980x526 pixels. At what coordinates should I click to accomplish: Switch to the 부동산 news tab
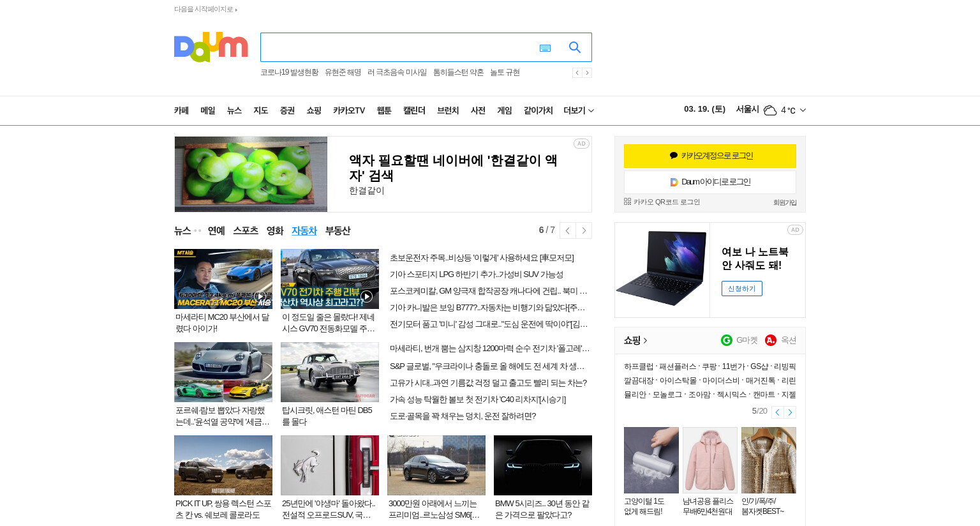click(338, 230)
